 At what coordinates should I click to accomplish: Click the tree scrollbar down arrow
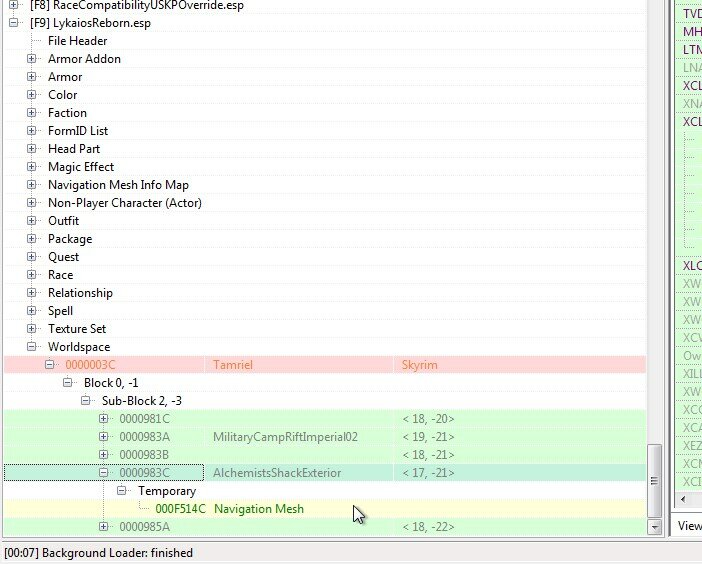[655, 526]
